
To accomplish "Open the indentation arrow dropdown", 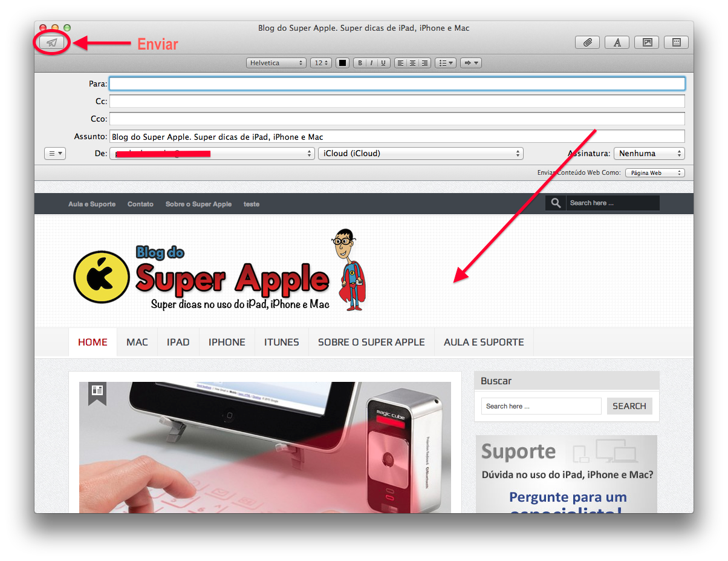I will (x=470, y=63).
